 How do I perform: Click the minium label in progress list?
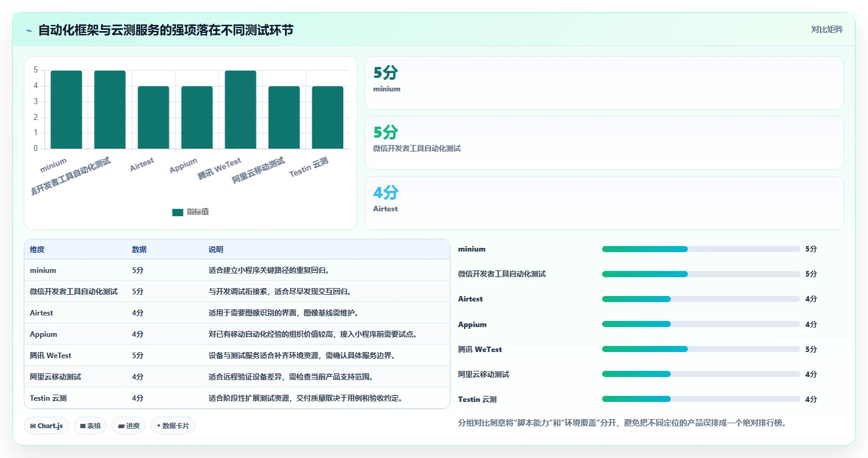(x=472, y=249)
